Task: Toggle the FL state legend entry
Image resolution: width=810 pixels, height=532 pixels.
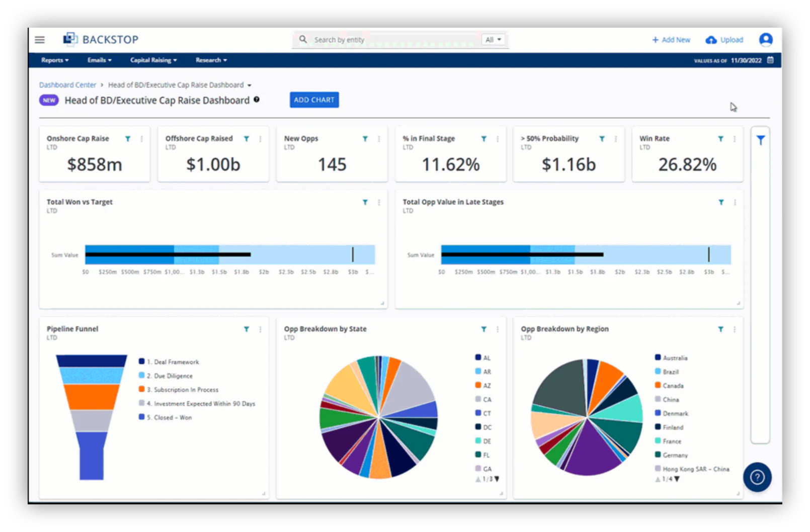Action: 482,455
